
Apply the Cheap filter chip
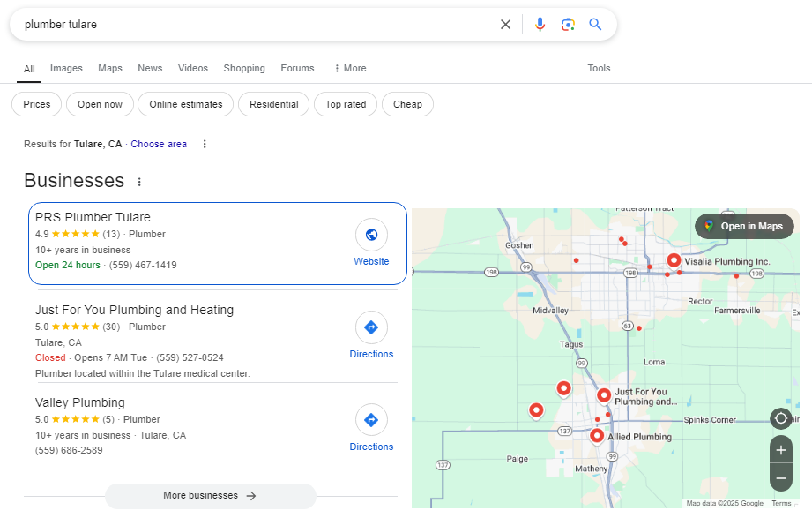click(x=407, y=104)
